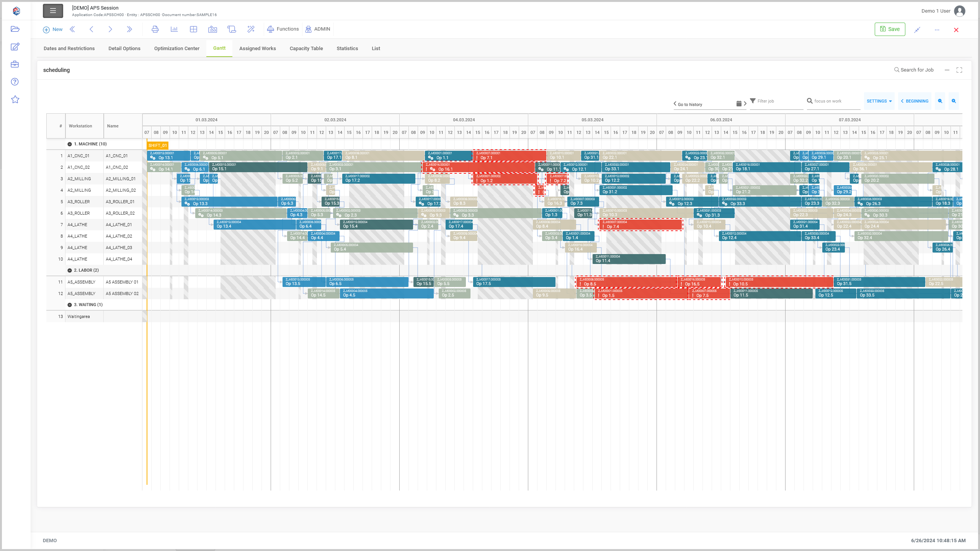Click the briefcase icon in left sidebar
Image resolution: width=980 pixels, height=551 pixels.
tap(15, 64)
